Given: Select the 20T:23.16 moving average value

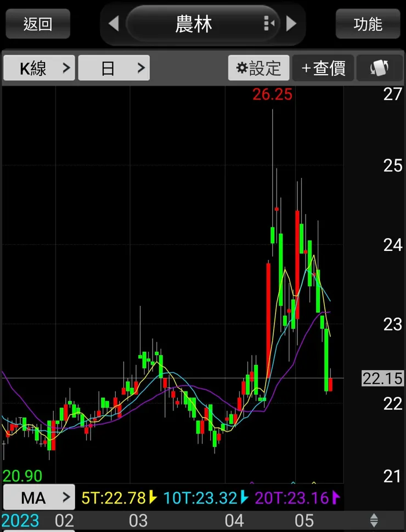Looking at the screenshot, I should coord(292,498).
